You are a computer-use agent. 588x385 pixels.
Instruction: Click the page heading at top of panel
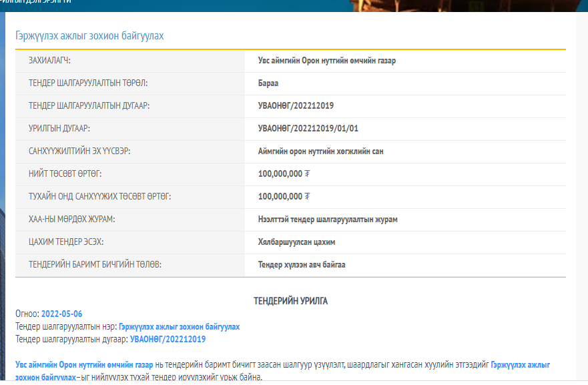pos(89,35)
